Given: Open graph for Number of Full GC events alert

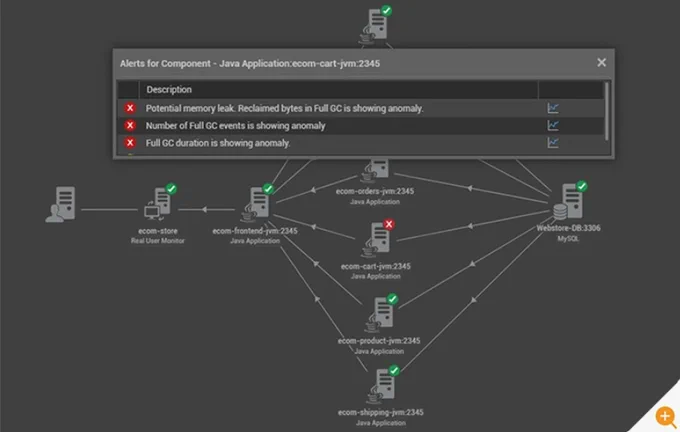Looking at the screenshot, I should click(552, 125).
